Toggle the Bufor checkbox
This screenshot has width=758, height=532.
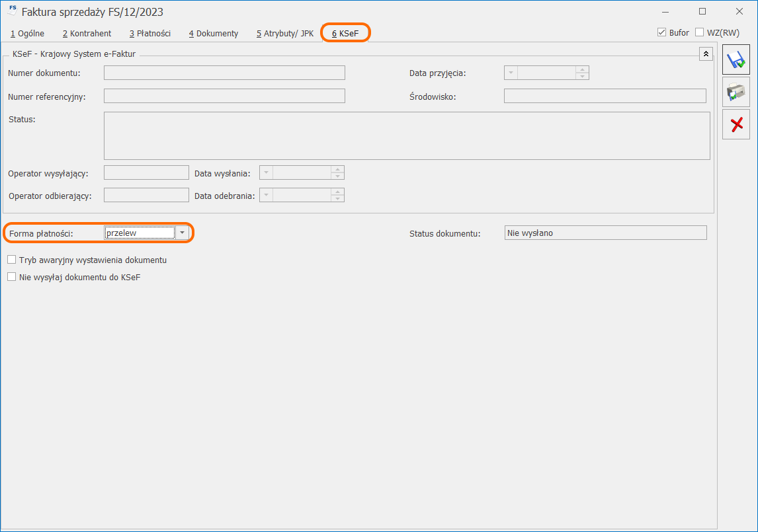click(x=662, y=32)
